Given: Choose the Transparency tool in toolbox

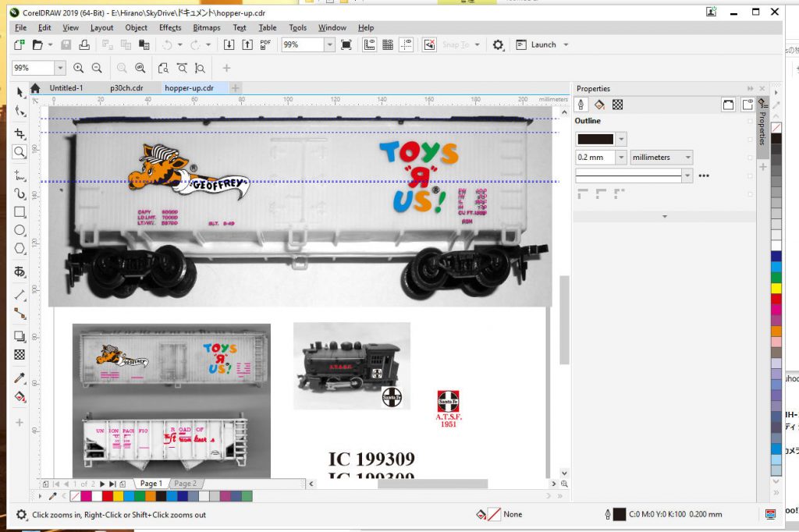Looking at the screenshot, I should 20,355.
